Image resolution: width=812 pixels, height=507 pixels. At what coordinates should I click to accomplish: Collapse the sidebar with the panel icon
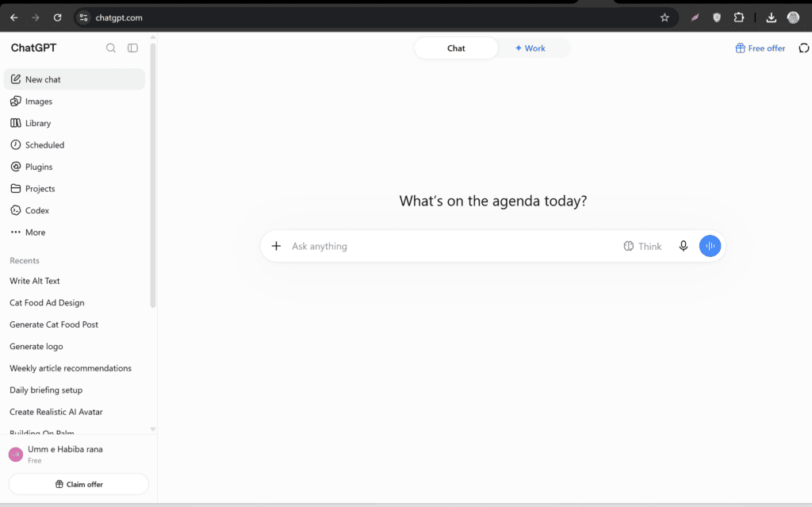pyautogui.click(x=132, y=48)
